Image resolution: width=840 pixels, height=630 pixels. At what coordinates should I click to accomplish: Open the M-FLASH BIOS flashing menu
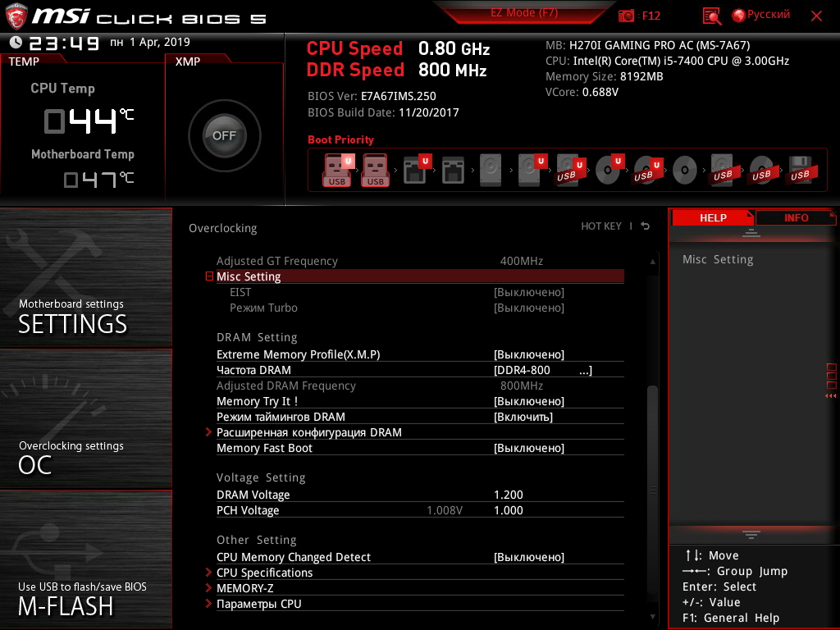coord(85,559)
